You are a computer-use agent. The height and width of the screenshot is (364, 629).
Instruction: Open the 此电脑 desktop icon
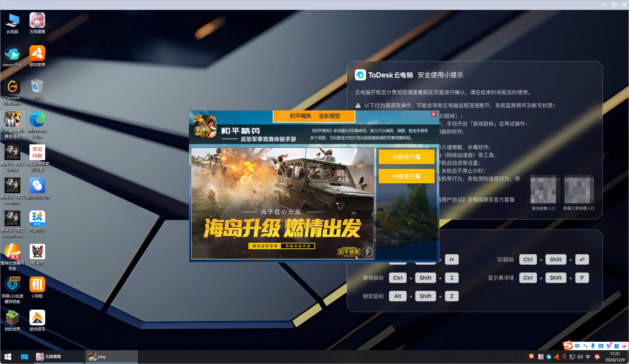click(12, 23)
